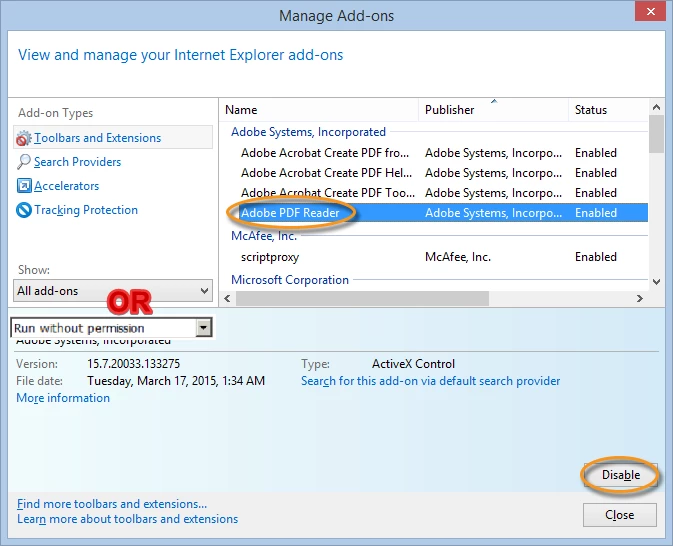This screenshot has width=673, height=546.
Task: Click the Adobe Systems, Incorporated group header
Action: (x=308, y=132)
